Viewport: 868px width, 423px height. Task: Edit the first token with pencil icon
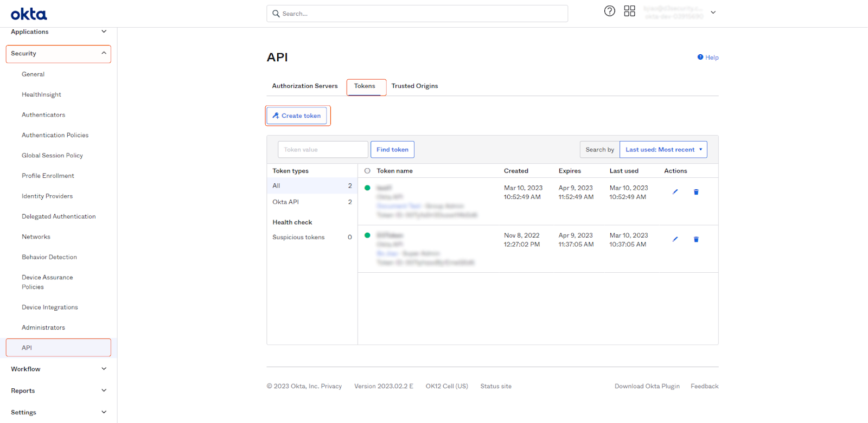pos(675,192)
